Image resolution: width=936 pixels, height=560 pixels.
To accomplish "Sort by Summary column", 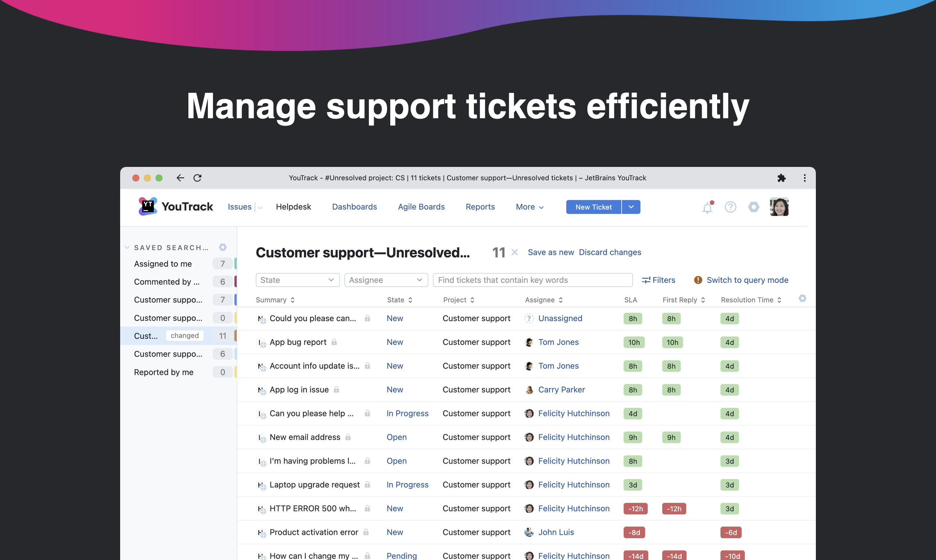I will tap(276, 300).
